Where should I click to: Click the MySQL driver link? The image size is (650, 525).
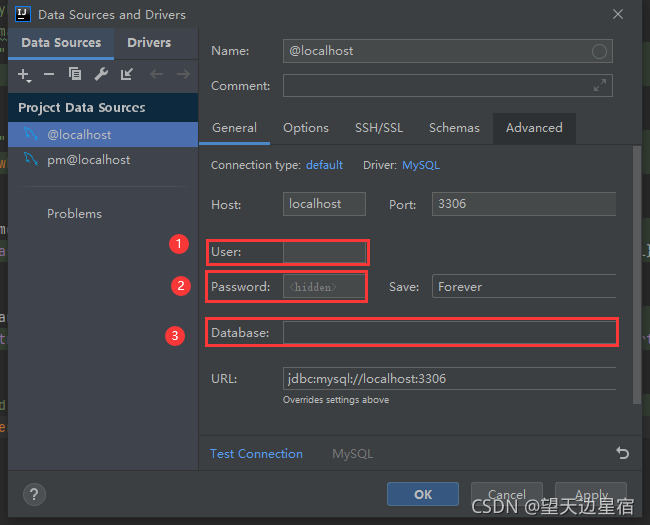click(421, 165)
